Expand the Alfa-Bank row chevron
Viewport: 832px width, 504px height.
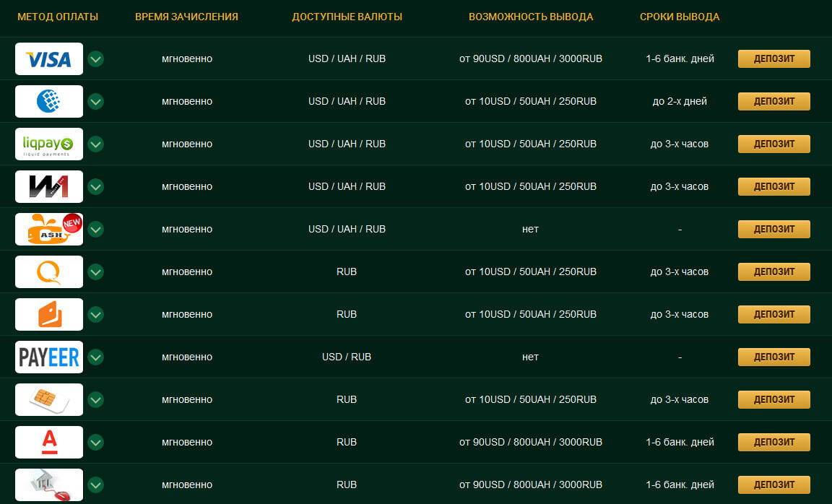pyautogui.click(x=95, y=442)
